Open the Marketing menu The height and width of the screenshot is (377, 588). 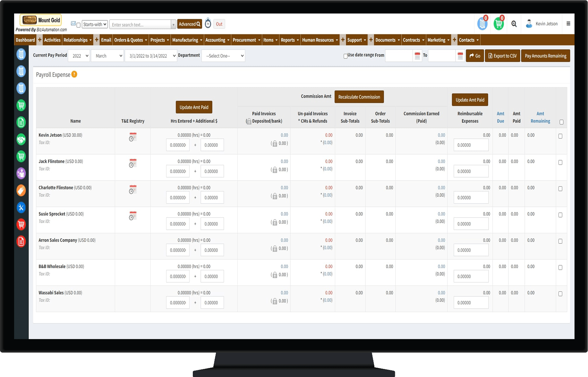[x=439, y=40]
